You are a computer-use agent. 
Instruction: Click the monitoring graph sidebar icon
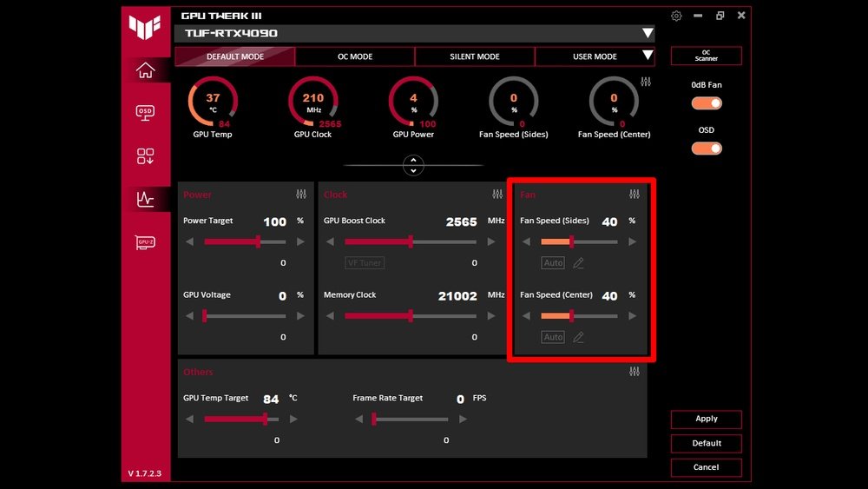tap(145, 199)
